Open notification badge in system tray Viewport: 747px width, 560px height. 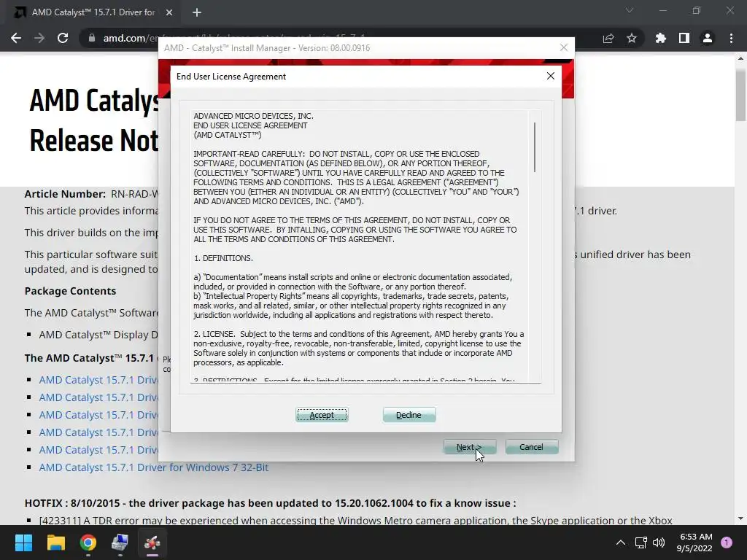point(727,542)
